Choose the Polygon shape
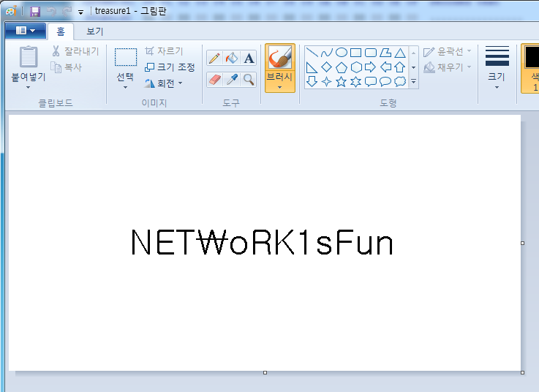Image resolution: width=539 pixels, height=392 pixels. tap(385, 53)
